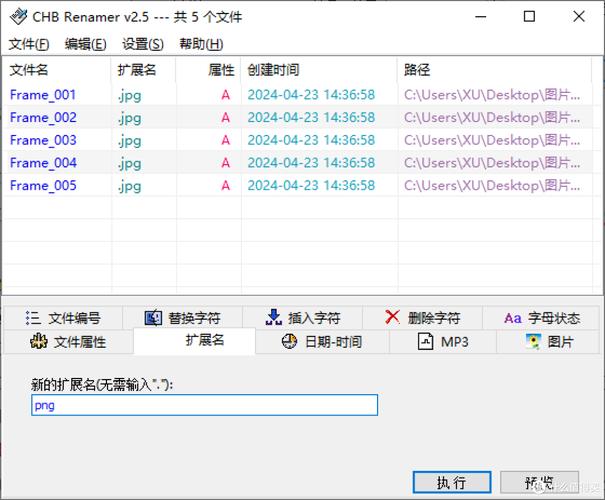
Task: Minimize the CHB Renamer window
Action: (x=480, y=17)
